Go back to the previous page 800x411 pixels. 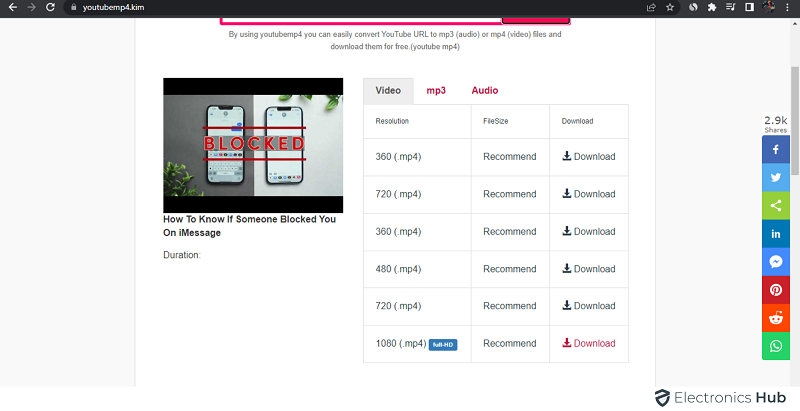click(x=13, y=7)
